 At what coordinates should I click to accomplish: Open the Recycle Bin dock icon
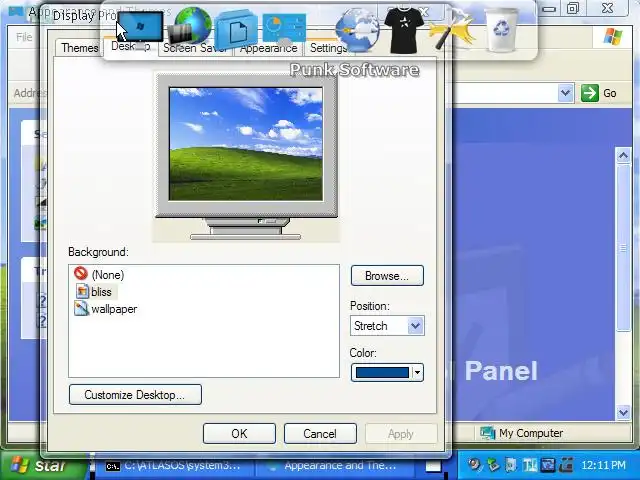pos(501,30)
